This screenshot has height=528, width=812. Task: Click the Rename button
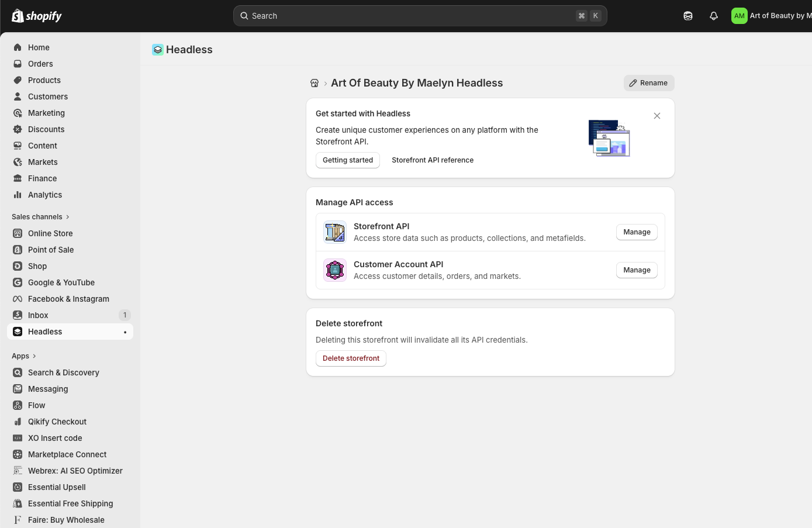click(649, 83)
